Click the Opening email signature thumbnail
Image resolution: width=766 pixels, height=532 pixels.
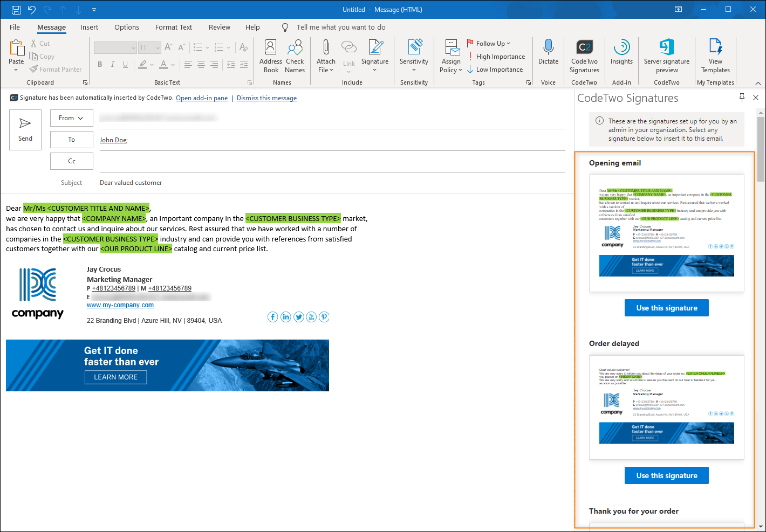click(667, 233)
